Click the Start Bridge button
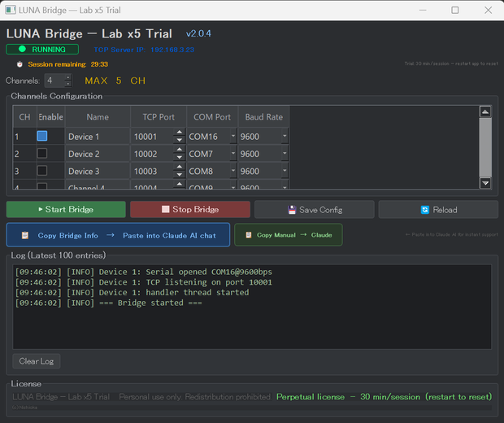This screenshot has width=504, height=423. tap(66, 209)
